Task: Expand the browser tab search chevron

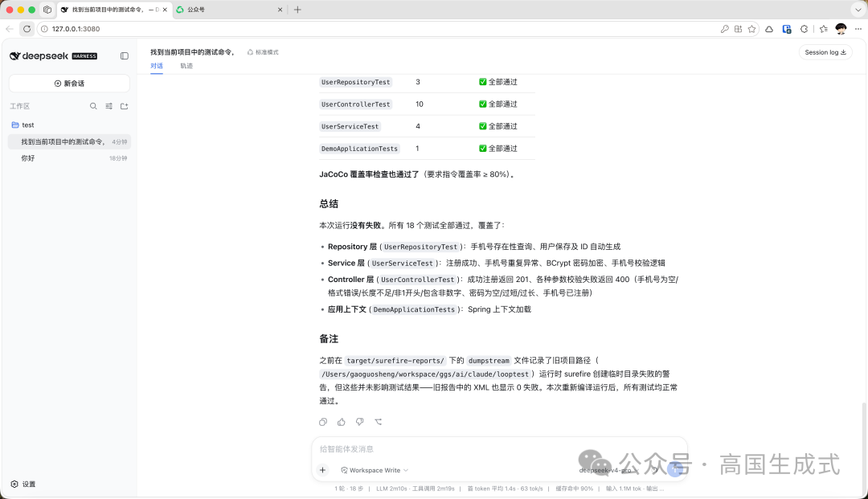Action: coord(858,10)
